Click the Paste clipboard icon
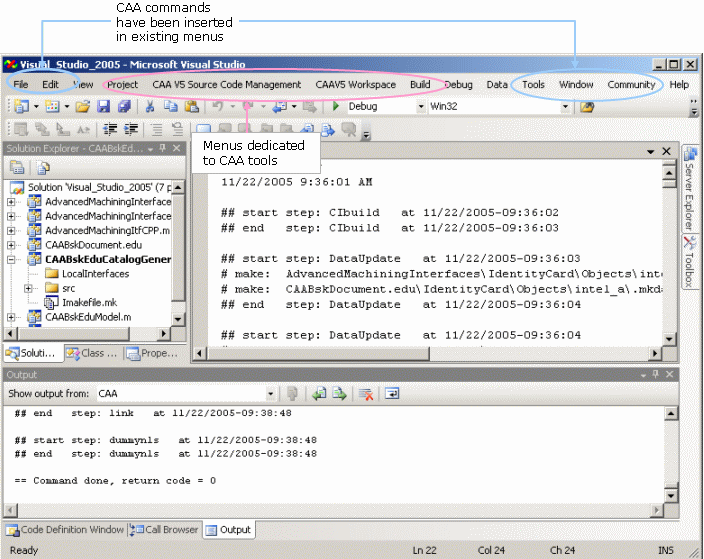Screen dimensions: 704x559 (x=192, y=106)
